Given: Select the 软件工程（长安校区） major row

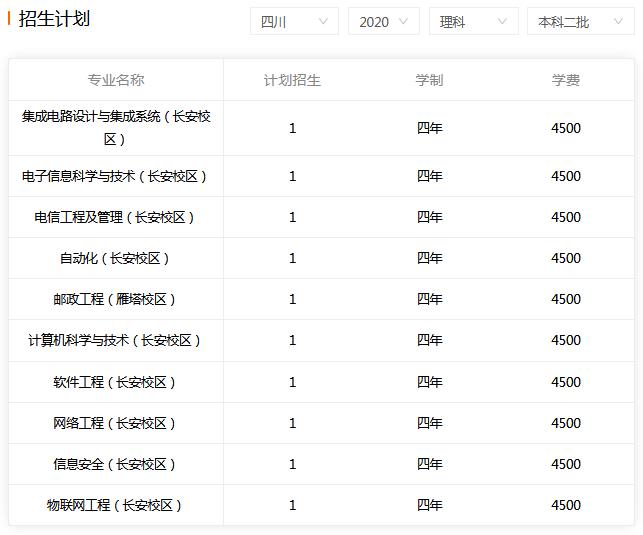Looking at the screenshot, I should click(321, 382).
